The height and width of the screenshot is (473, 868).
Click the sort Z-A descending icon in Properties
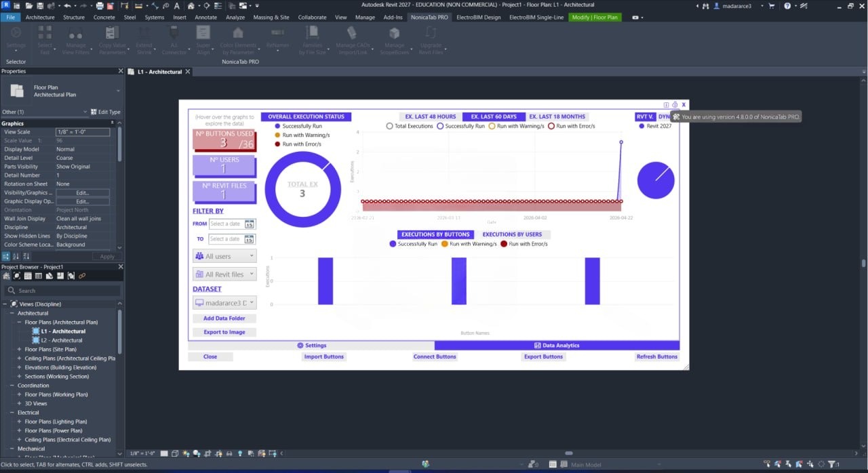click(x=26, y=256)
